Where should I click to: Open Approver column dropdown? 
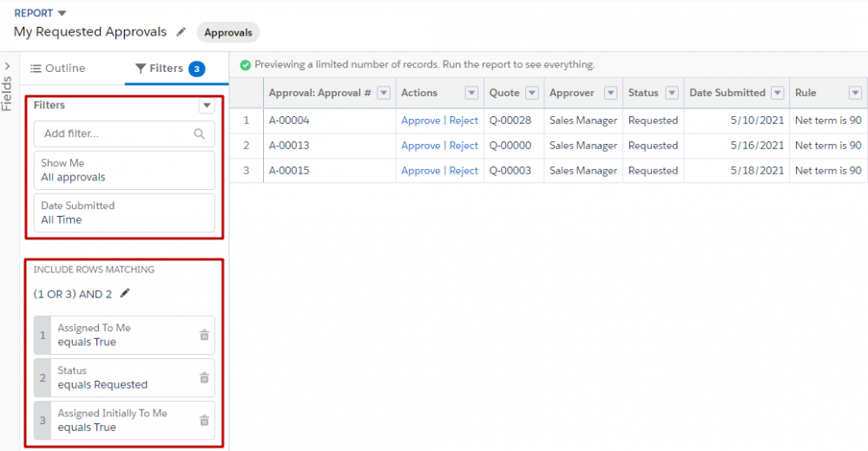[x=610, y=93]
